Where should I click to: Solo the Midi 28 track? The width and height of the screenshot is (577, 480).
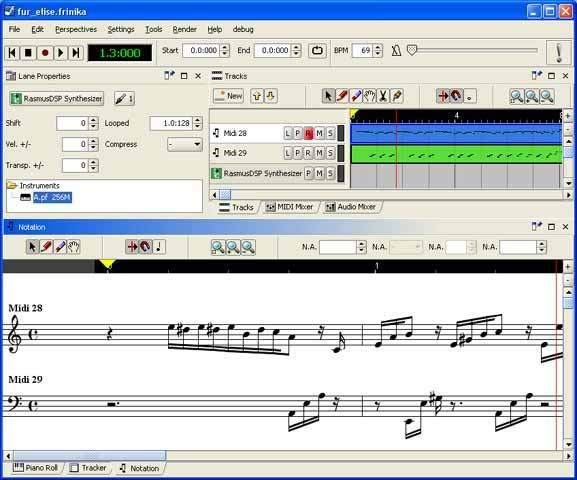(x=330, y=133)
